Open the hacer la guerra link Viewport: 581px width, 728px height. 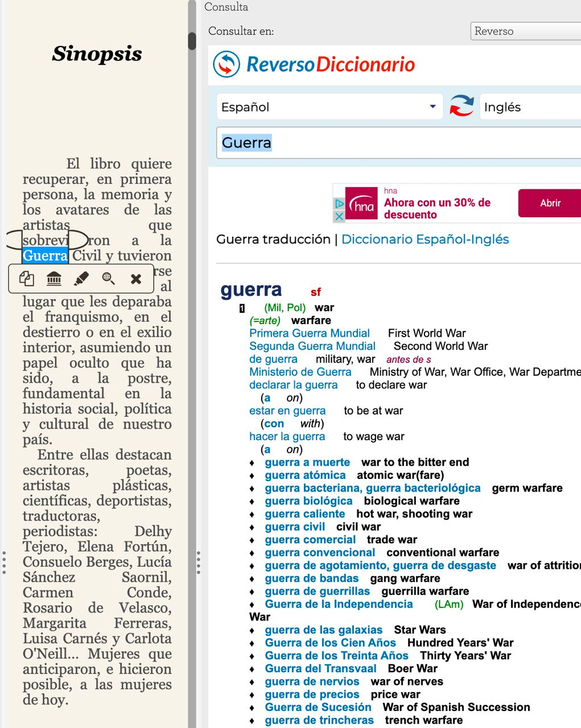[287, 437]
